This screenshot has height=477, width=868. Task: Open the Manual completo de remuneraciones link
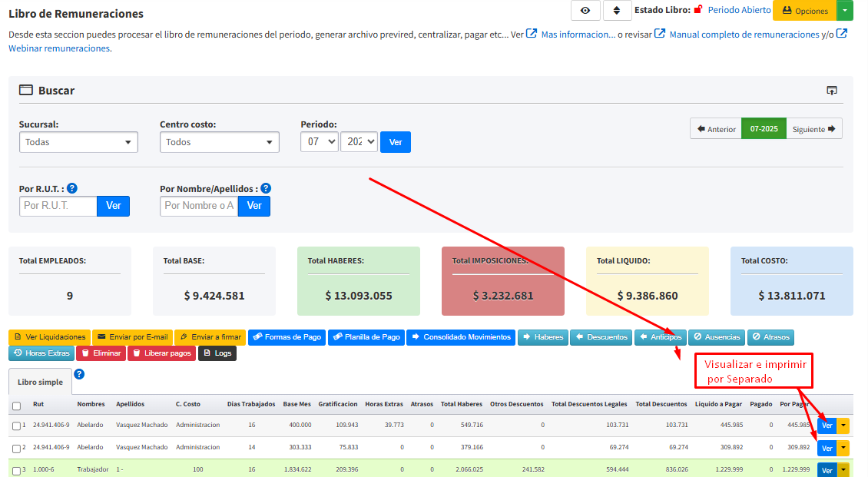point(744,35)
